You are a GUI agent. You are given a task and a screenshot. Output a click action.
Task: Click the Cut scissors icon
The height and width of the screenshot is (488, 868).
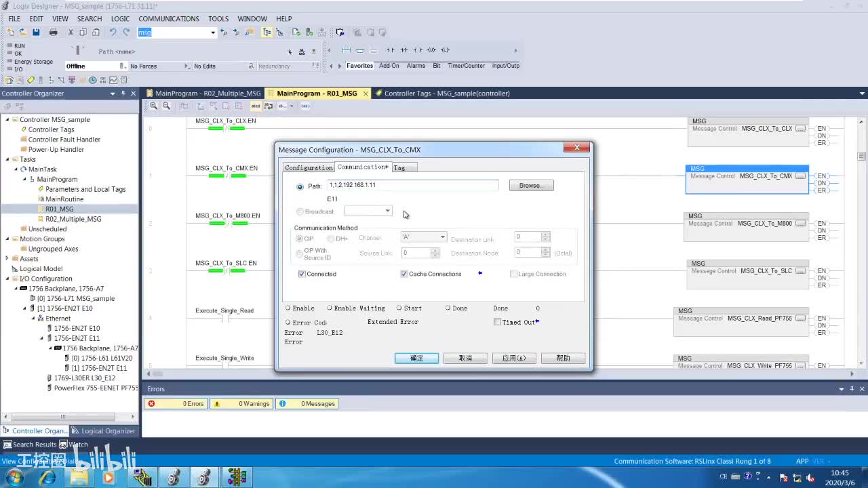(x=71, y=32)
